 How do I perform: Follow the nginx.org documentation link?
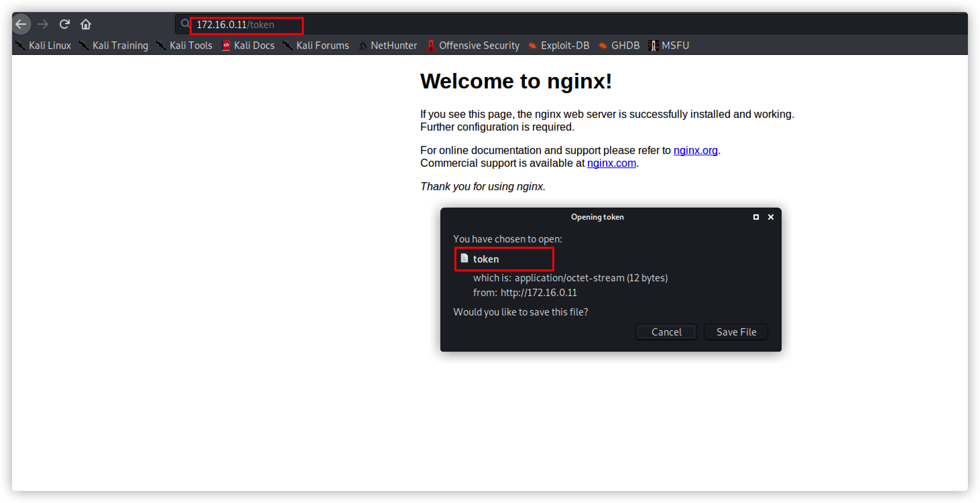coord(695,151)
